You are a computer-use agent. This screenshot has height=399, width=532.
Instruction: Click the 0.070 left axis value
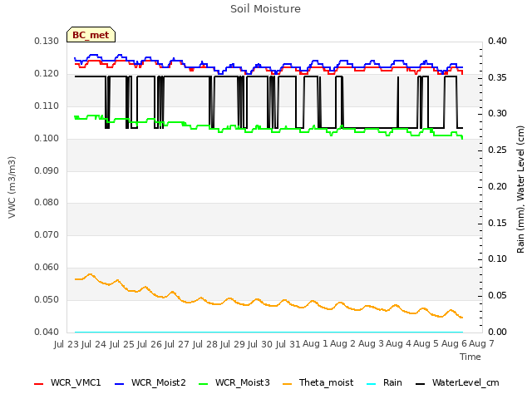(47, 234)
